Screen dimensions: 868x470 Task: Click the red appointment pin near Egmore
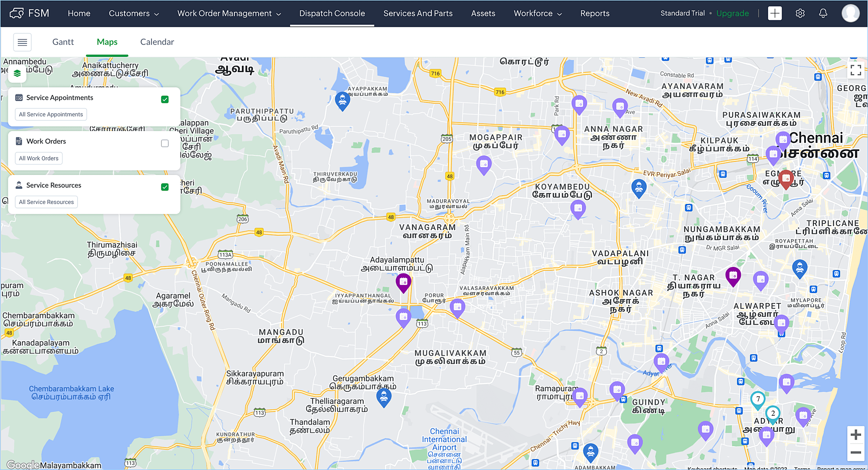pos(786,178)
